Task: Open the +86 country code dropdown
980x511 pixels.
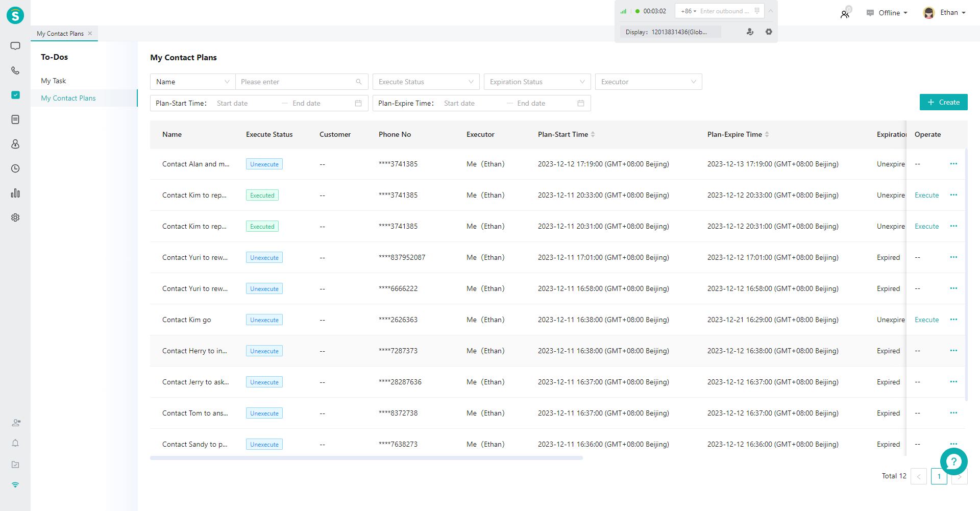Action: point(688,11)
